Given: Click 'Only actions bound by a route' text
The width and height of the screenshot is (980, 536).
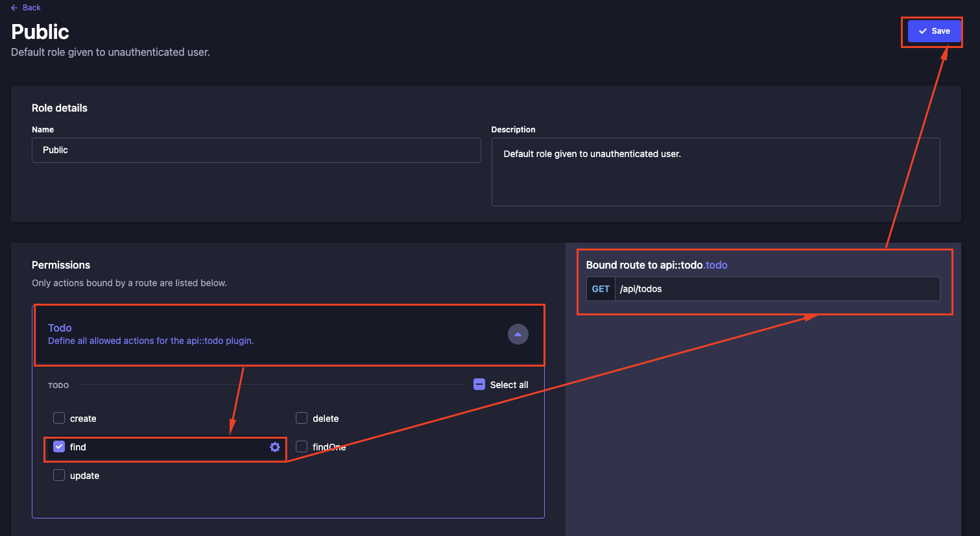Looking at the screenshot, I should point(129,283).
